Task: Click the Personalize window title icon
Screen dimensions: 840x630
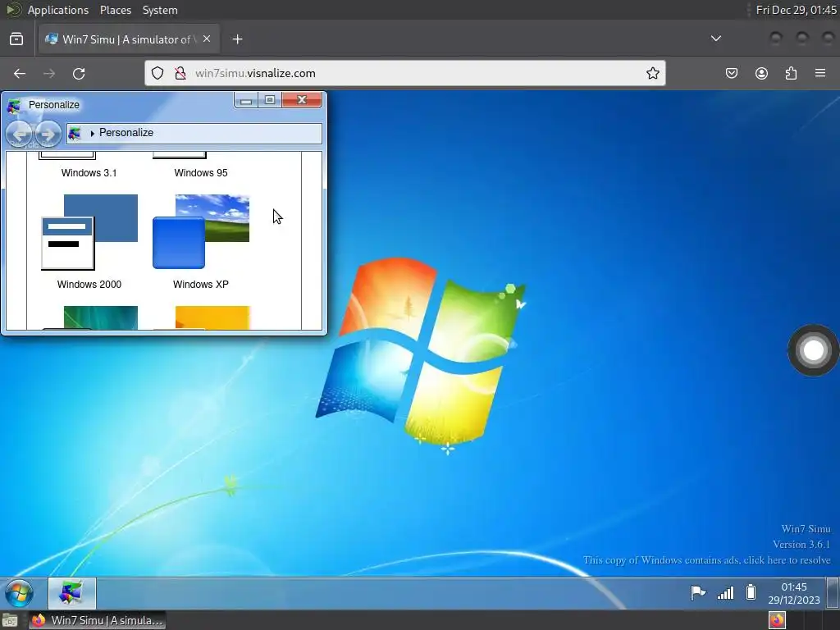Action: coord(14,106)
